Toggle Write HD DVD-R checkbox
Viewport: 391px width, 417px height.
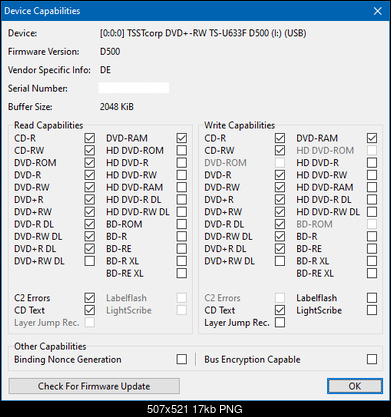tap(372, 163)
